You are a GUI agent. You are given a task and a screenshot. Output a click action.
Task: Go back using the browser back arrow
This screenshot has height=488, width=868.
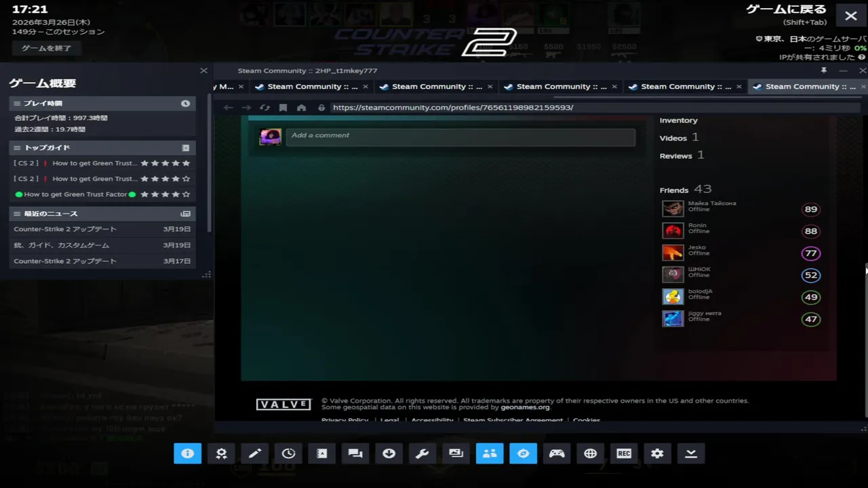point(229,108)
